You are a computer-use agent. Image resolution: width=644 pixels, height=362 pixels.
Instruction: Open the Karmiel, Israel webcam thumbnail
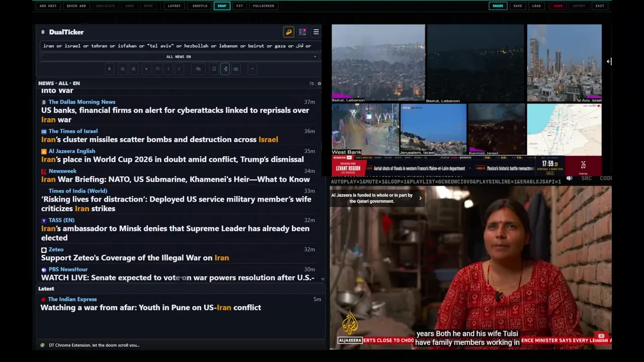click(x=497, y=129)
